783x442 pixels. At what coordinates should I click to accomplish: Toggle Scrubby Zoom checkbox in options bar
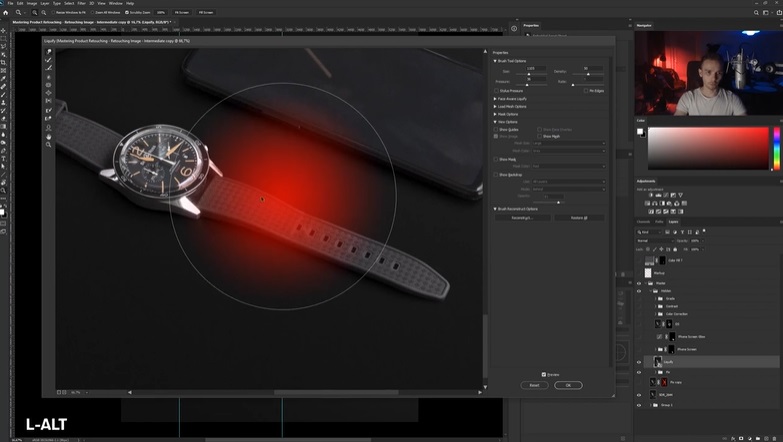(127, 12)
